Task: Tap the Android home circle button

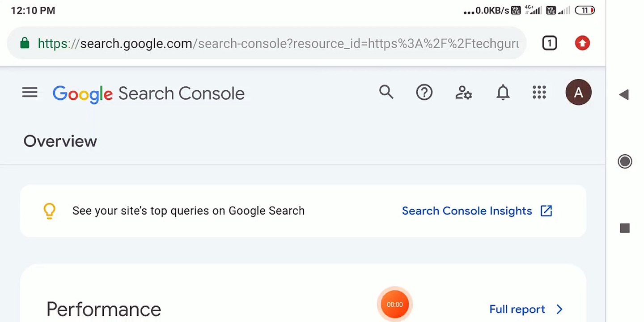Action: point(625,161)
